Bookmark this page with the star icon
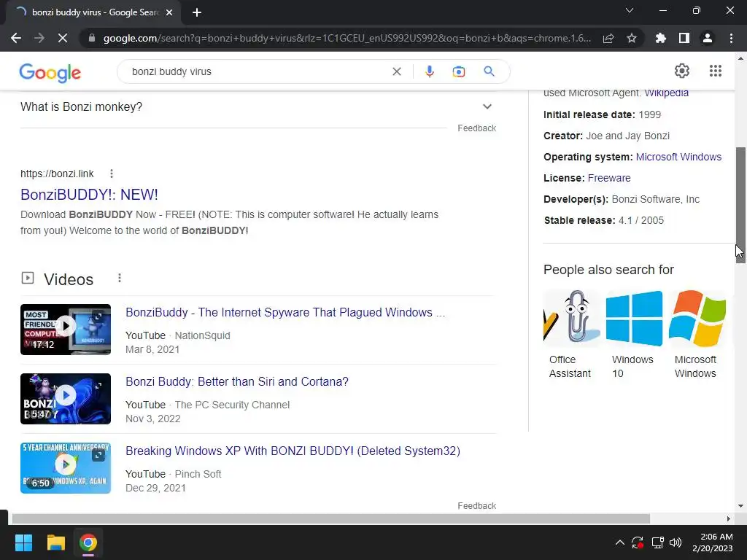Viewport: 747px width, 560px height. click(632, 38)
